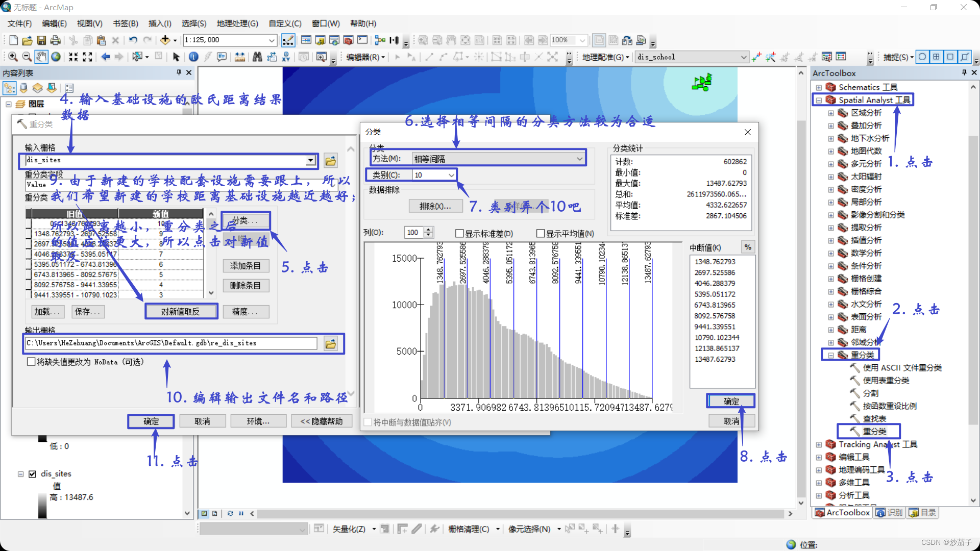Click the Add Data plus icon
The height and width of the screenshot is (551, 980).
[x=165, y=40]
